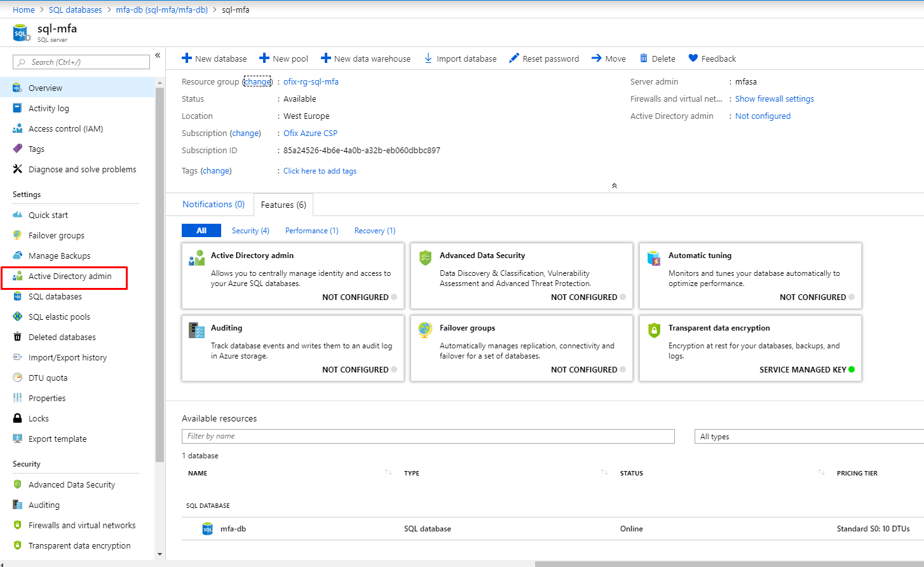Click the Feedback heart icon
This screenshot has width=924, height=567.
(693, 58)
